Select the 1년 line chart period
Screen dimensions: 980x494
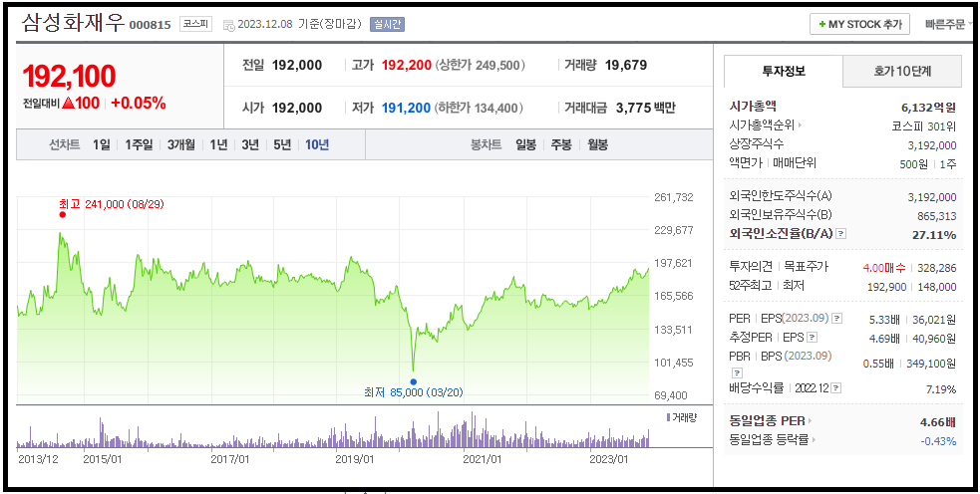[218, 144]
